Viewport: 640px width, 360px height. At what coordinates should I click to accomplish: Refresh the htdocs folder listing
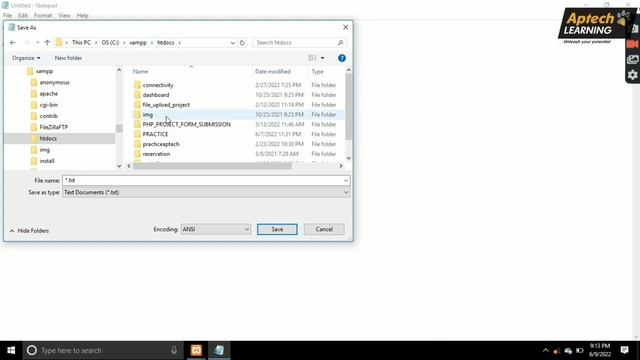242,42
